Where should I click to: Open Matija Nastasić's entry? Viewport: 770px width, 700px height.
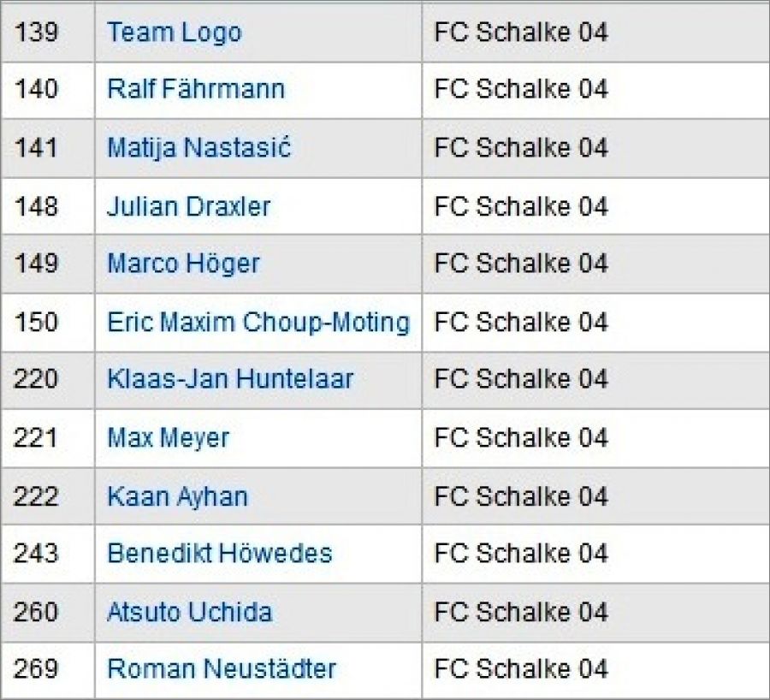pos(198,147)
